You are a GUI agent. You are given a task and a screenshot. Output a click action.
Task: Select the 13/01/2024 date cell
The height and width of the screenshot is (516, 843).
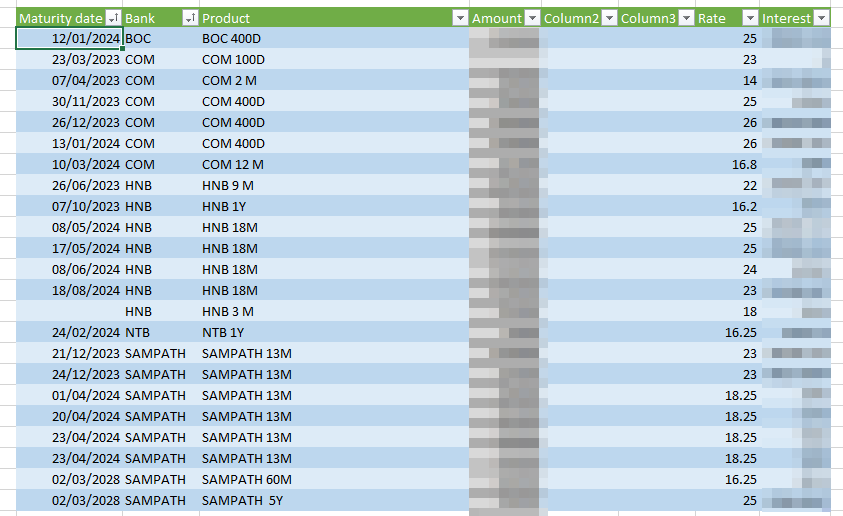pos(69,143)
